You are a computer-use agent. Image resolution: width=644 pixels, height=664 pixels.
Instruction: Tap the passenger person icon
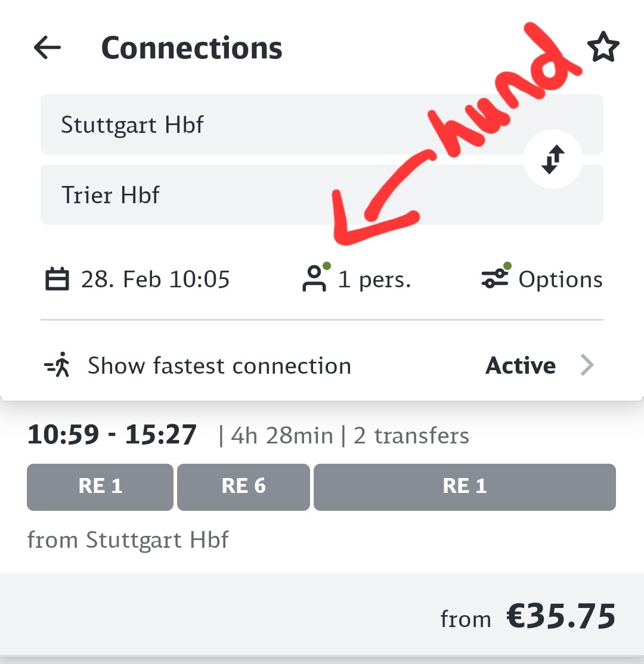314,279
